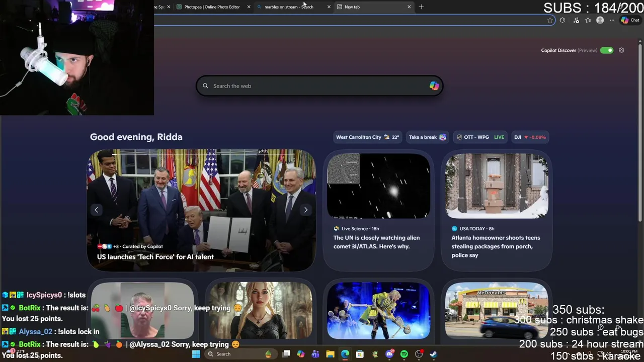Toggle the Copilot Discover switch
The height and width of the screenshot is (362, 644).
[x=607, y=50]
